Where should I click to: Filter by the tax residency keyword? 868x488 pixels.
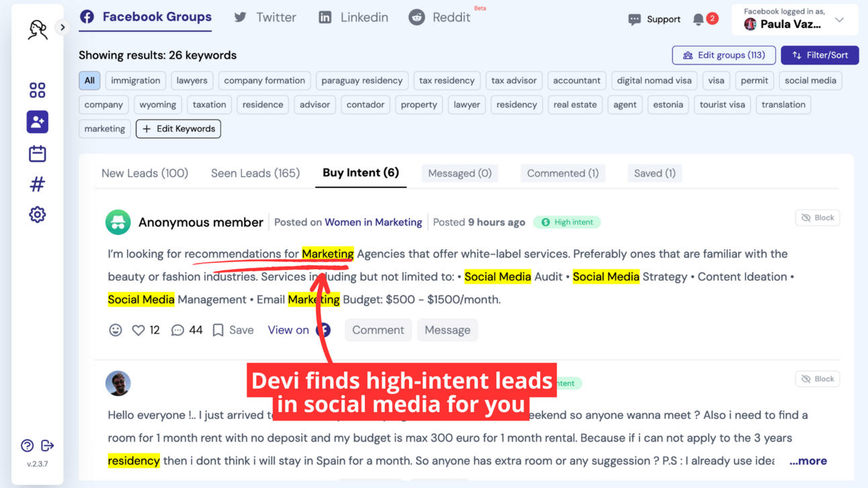pyautogui.click(x=447, y=81)
